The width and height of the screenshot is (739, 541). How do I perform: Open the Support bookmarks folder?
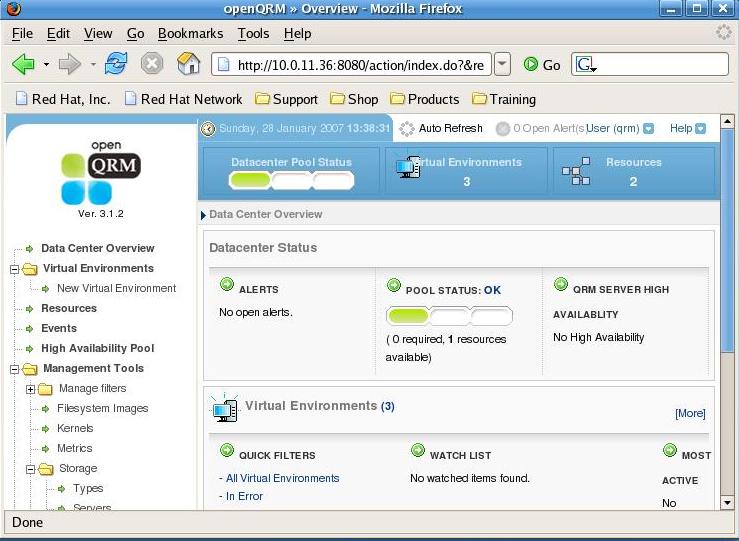click(286, 99)
